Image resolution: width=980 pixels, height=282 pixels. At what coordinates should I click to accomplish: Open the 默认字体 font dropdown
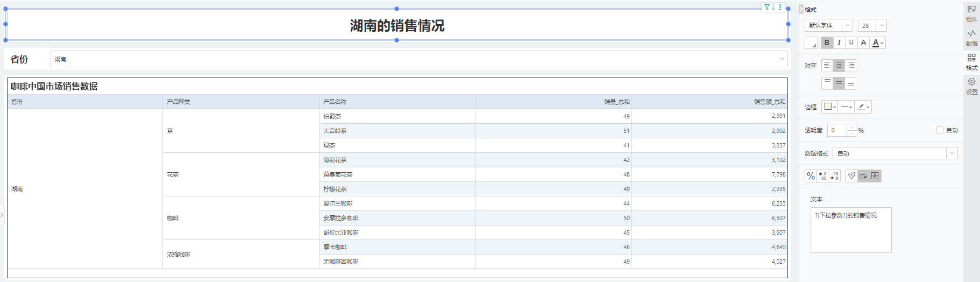pos(828,25)
